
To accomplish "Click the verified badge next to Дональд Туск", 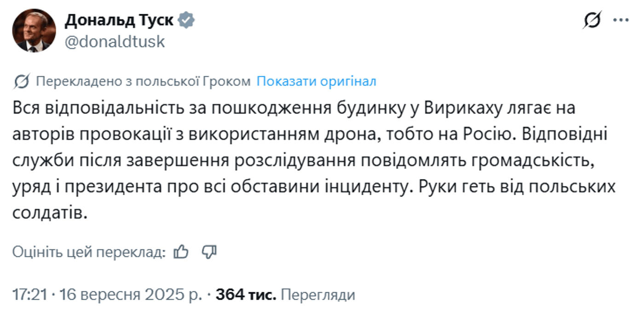I will point(186,19).
